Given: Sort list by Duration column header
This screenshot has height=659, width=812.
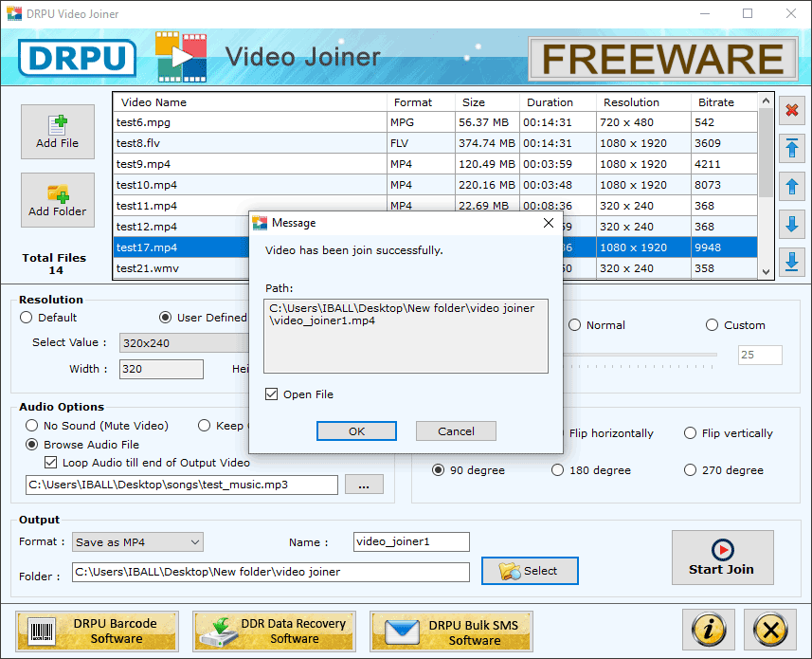Looking at the screenshot, I should coord(558,102).
